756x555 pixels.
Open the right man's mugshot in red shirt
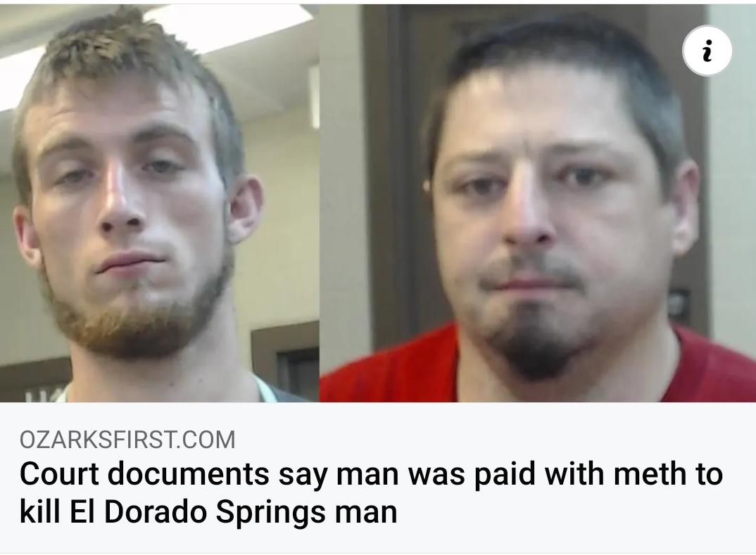click(x=538, y=203)
